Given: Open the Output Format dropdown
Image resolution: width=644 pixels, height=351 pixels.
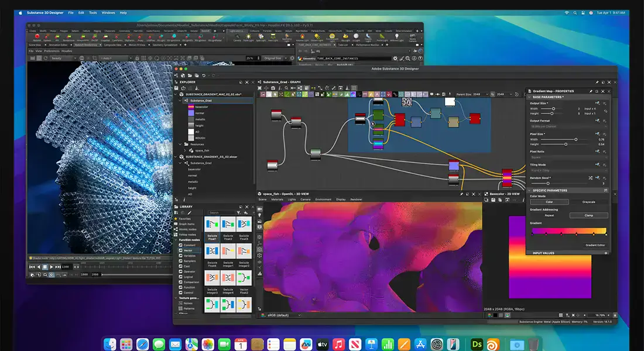Looking at the screenshot, I should (569, 126).
